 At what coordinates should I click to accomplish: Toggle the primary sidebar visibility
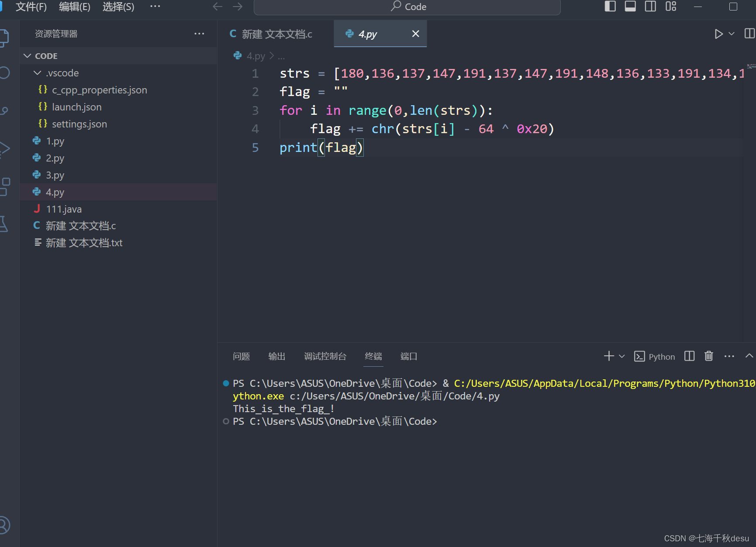(610, 7)
